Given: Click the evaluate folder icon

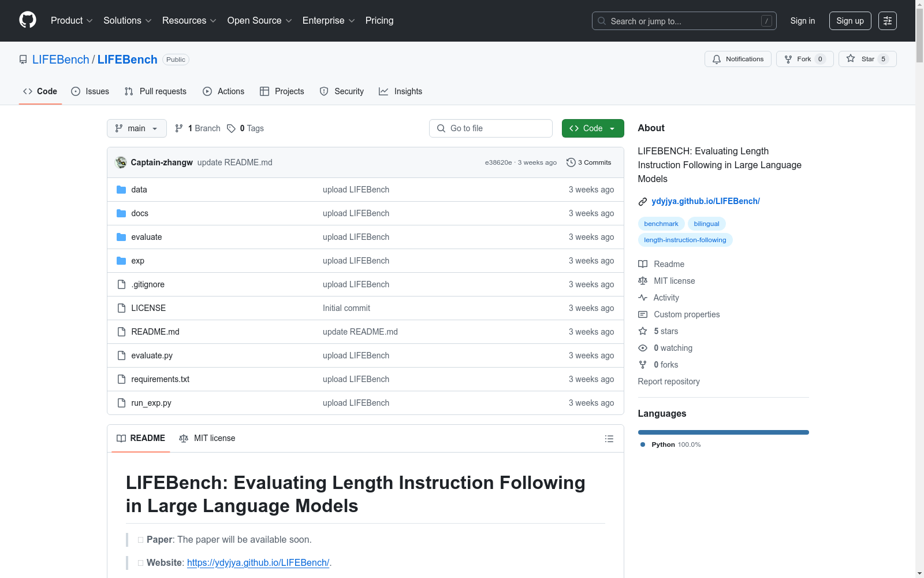Looking at the screenshot, I should (x=121, y=237).
